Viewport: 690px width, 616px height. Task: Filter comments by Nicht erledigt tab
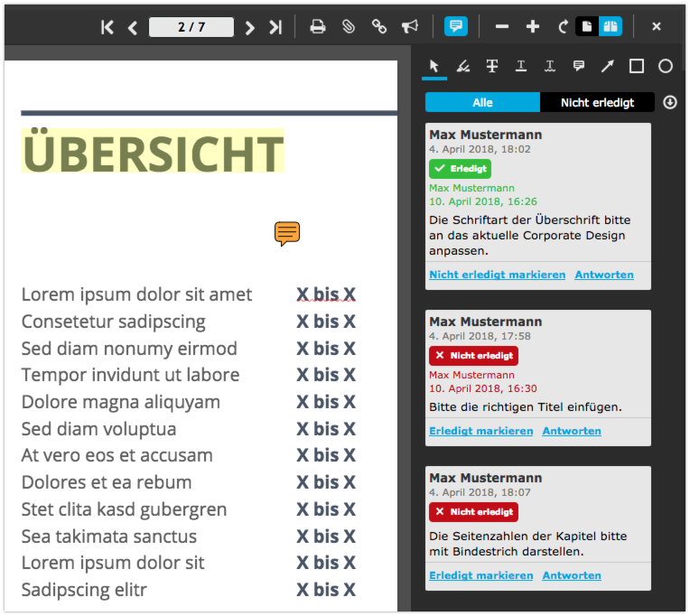click(x=597, y=102)
